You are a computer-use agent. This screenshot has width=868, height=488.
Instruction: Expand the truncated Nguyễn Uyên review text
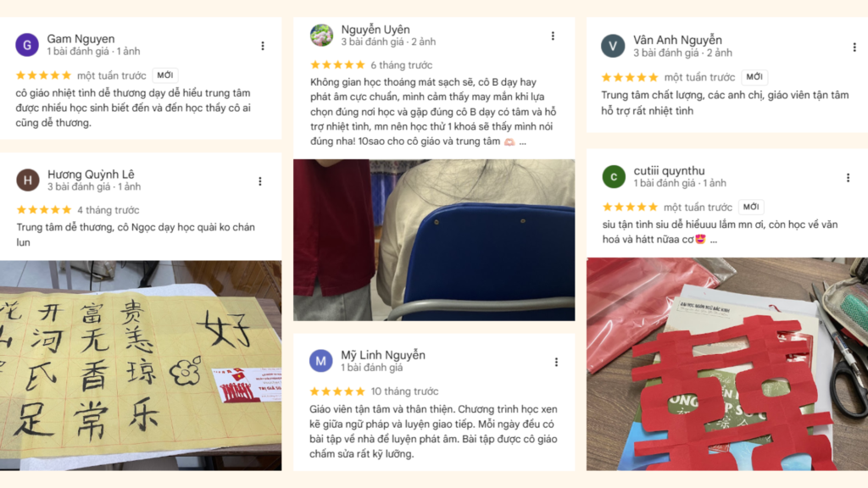(522, 142)
